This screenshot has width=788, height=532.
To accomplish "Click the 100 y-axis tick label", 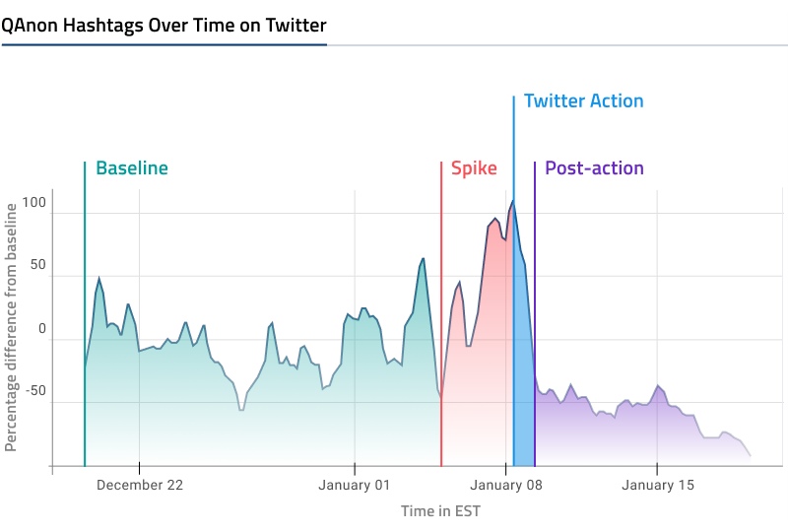I will coord(34,203).
